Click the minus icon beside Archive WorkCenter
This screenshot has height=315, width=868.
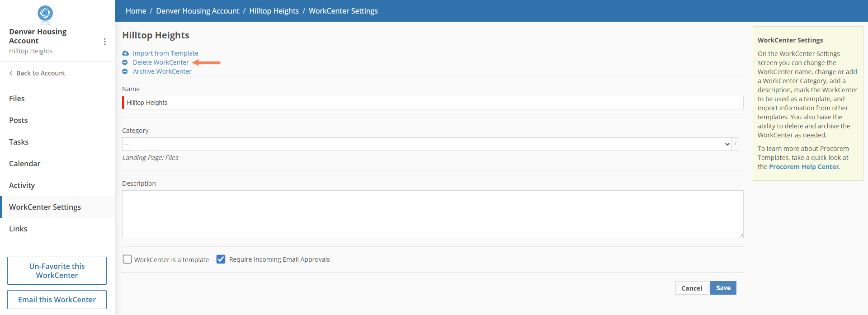tap(125, 71)
